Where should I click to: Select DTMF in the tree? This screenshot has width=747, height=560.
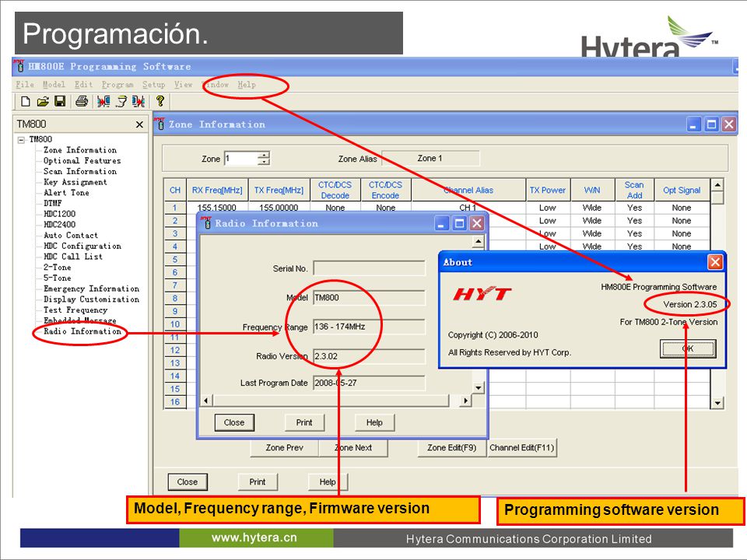click(52, 203)
